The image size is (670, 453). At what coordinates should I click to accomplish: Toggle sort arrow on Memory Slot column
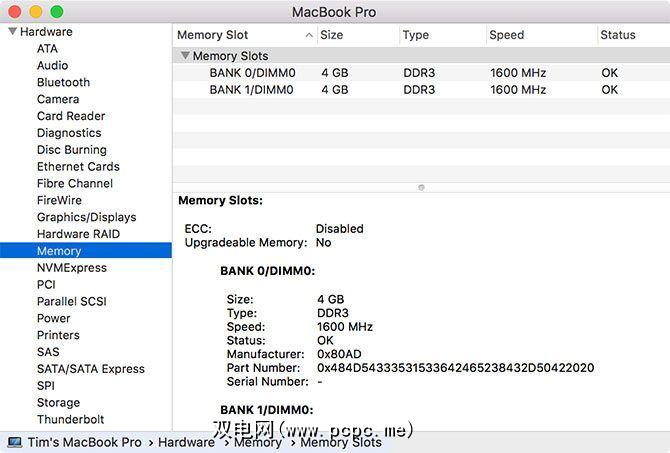pyautogui.click(x=309, y=35)
